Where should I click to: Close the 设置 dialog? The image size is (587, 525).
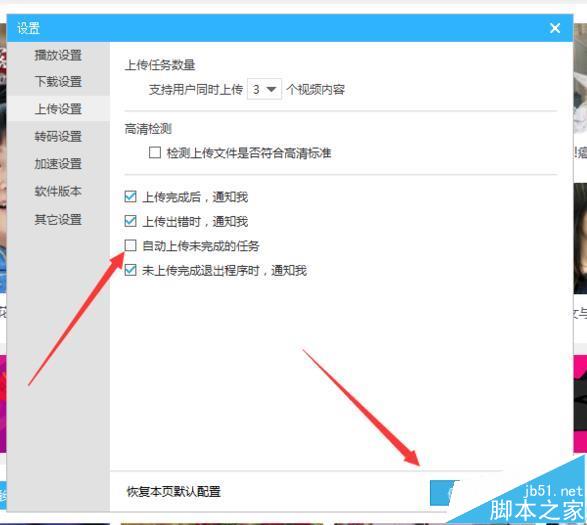(555, 28)
